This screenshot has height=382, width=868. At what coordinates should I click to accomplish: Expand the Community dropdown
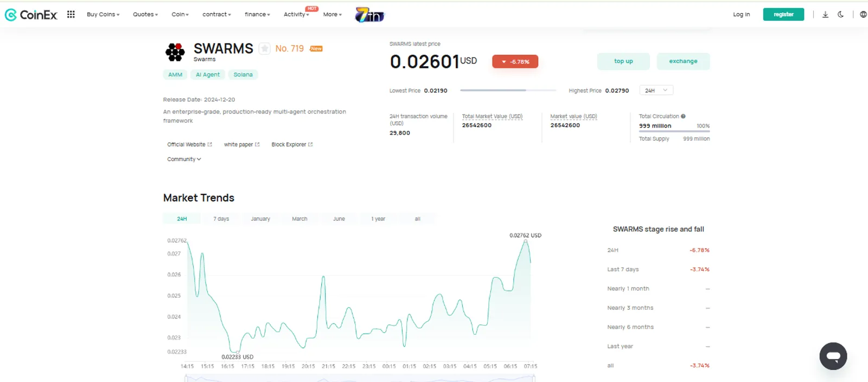pos(184,159)
